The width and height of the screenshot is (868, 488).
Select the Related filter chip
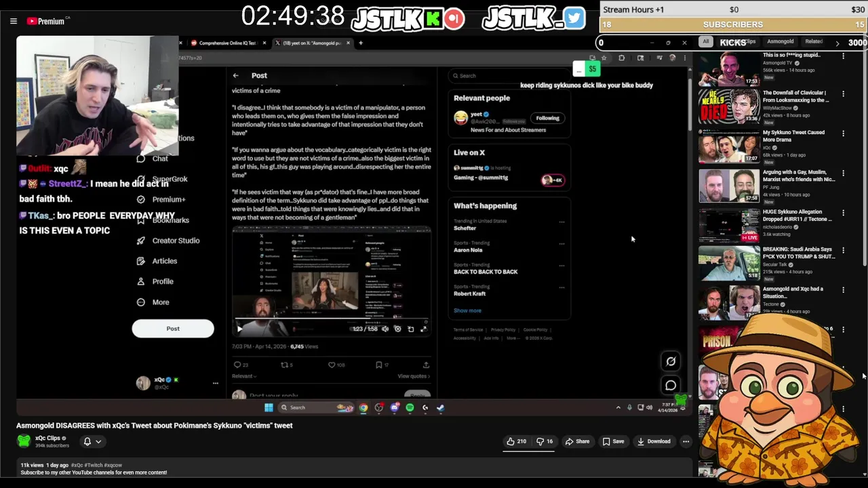pos(814,41)
